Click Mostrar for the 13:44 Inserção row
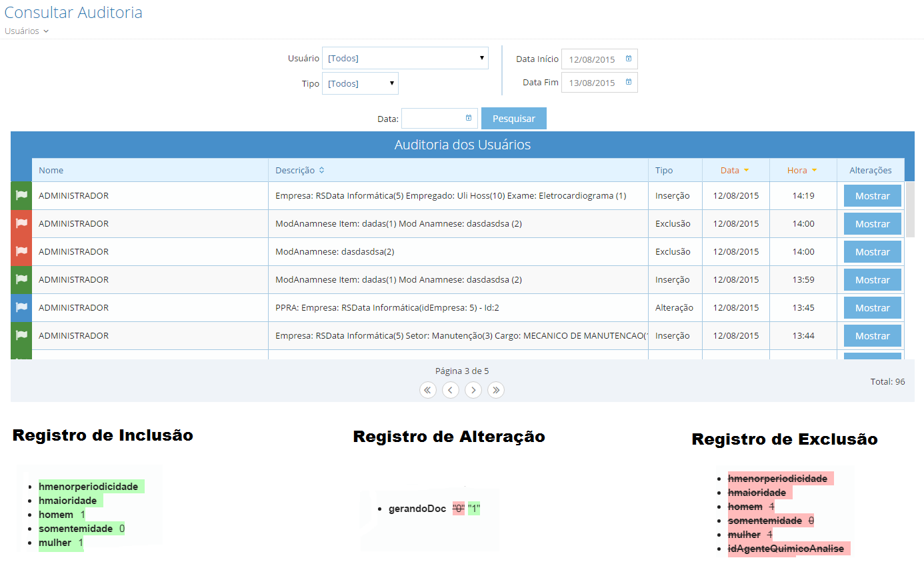 click(873, 336)
